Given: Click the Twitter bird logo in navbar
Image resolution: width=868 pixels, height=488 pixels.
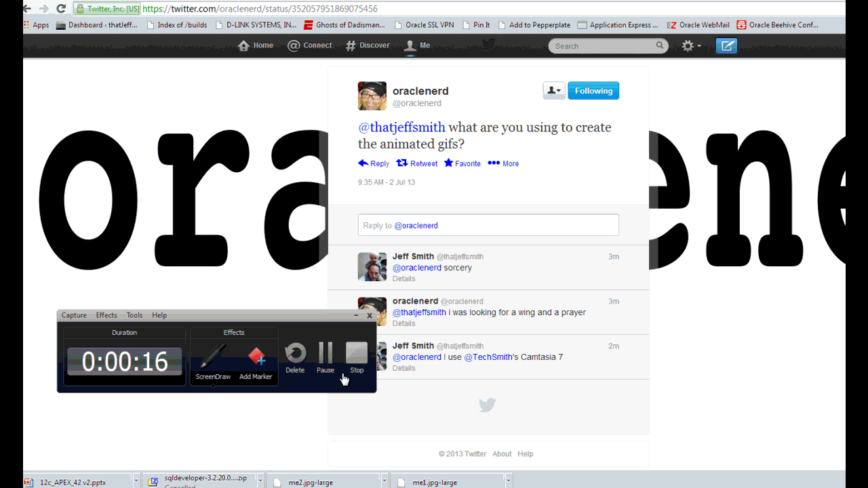Looking at the screenshot, I should tap(488, 45).
